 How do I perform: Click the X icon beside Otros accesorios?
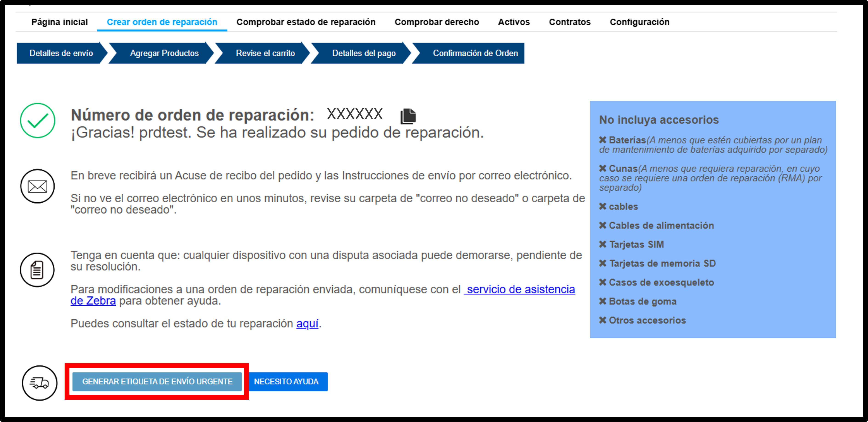click(602, 320)
